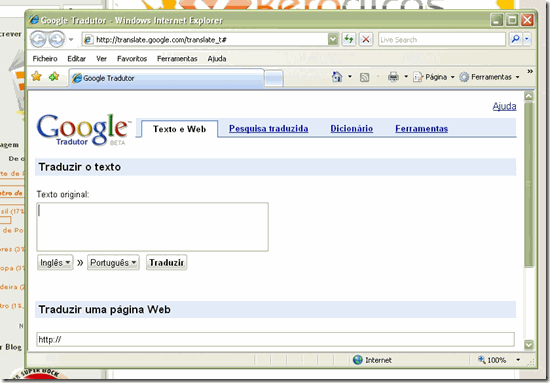Screen dimensions: 550x383
Task: Open recent pages dropdown beside navigation arrows
Action: point(71,39)
